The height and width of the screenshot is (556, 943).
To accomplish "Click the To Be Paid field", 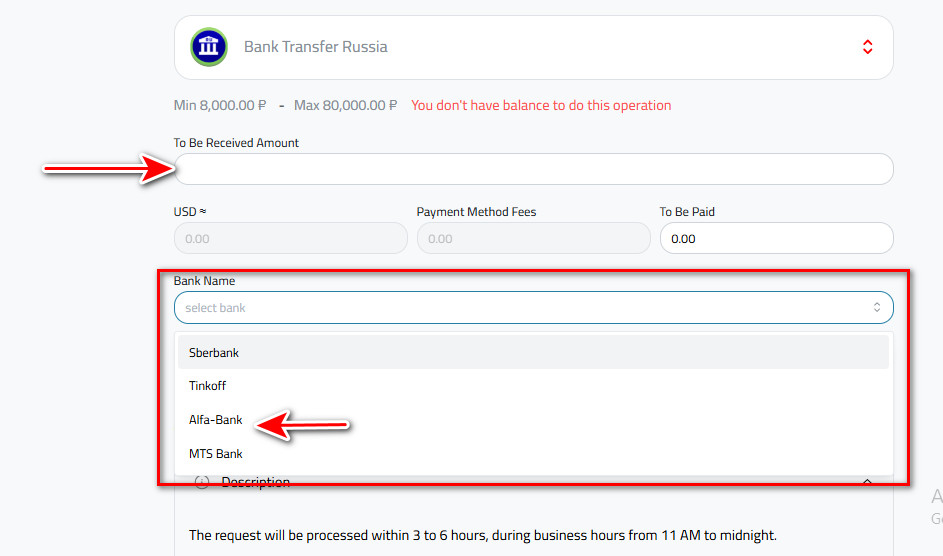I will coord(776,238).
